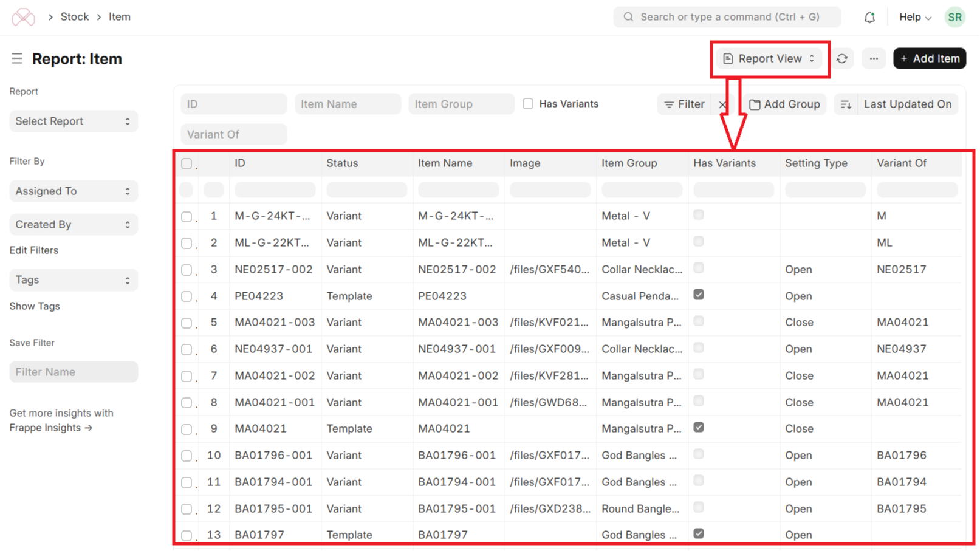
Task: Open the Help menu
Action: coord(915,17)
